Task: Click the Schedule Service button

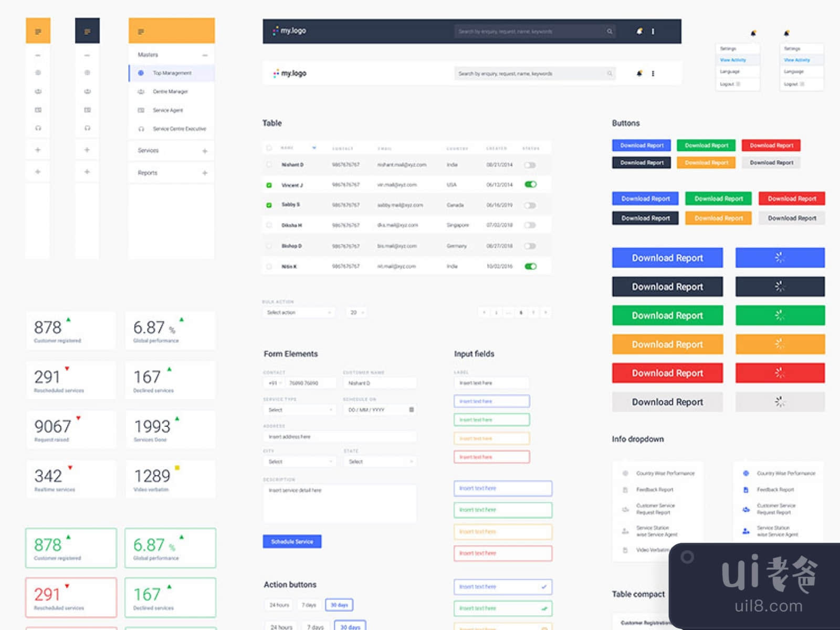Action: (x=292, y=541)
